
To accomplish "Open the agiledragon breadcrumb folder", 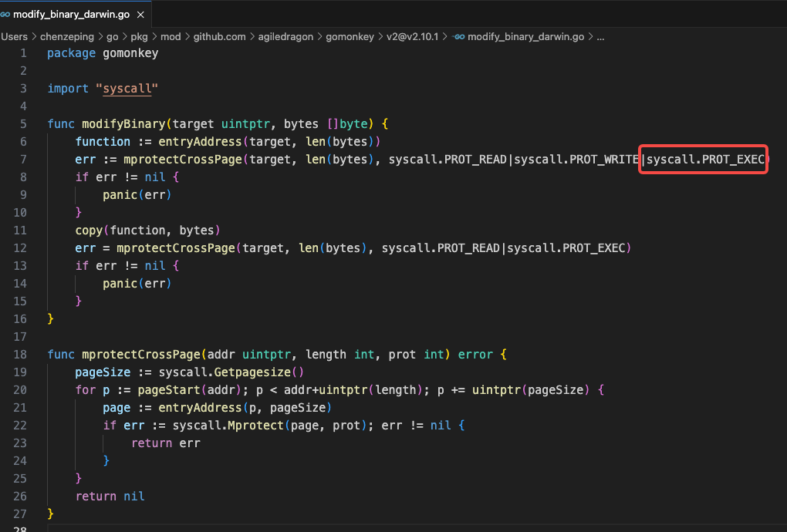I will point(292,36).
